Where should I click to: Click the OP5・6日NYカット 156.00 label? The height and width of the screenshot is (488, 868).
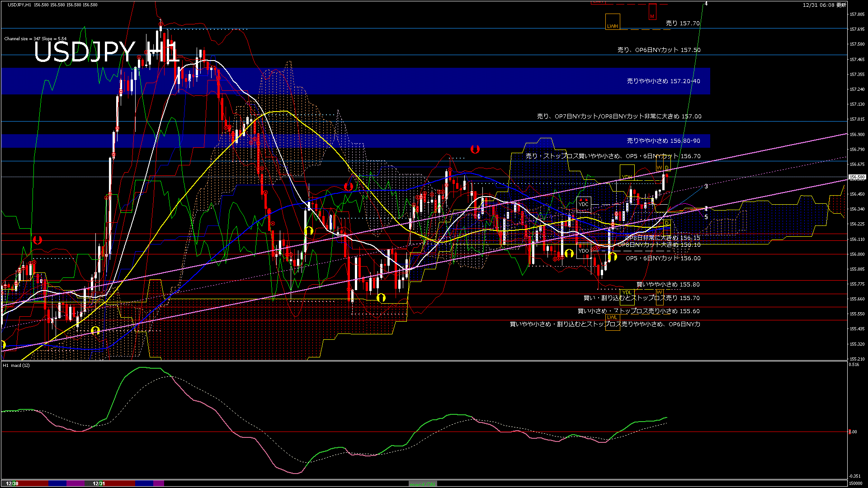tap(663, 258)
